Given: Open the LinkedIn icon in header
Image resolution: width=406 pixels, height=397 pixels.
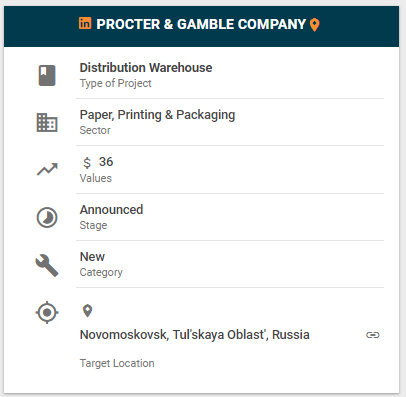Looking at the screenshot, I should [85, 23].
